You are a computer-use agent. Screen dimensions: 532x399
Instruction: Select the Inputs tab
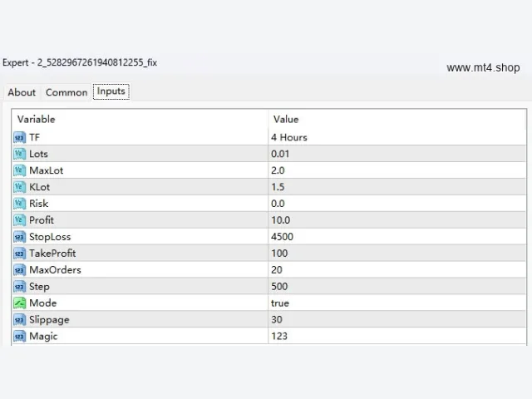111,91
